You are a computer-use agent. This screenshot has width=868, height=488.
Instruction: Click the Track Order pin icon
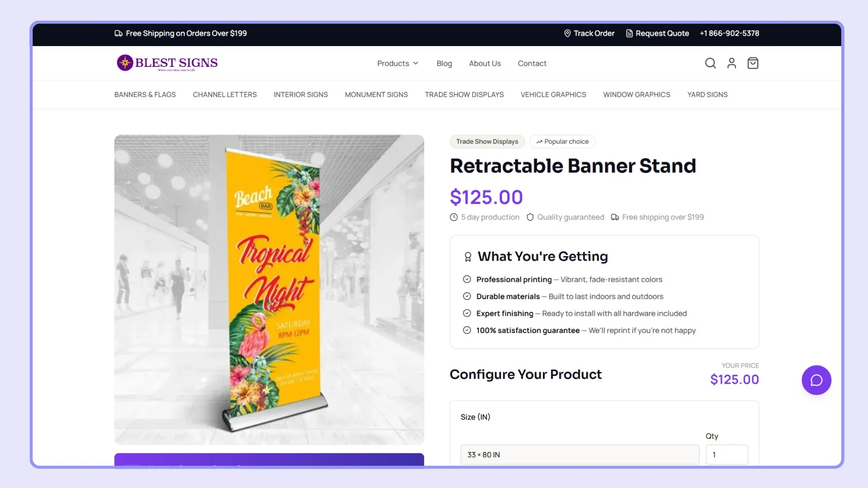click(x=567, y=33)
